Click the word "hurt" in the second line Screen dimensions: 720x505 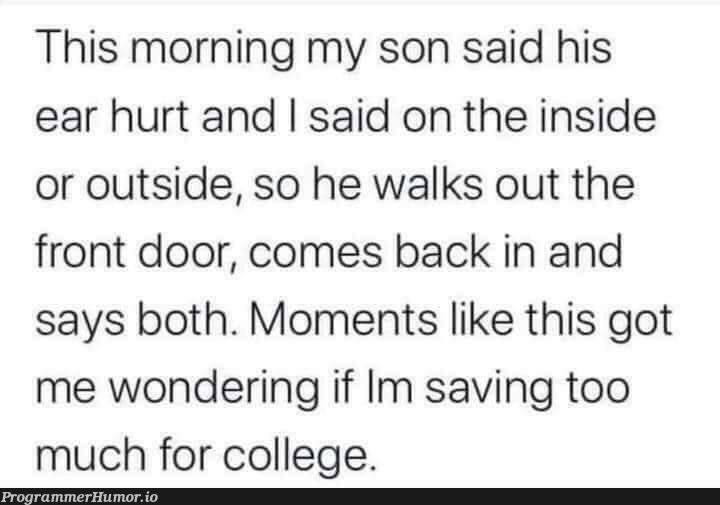tap(149, 115)
